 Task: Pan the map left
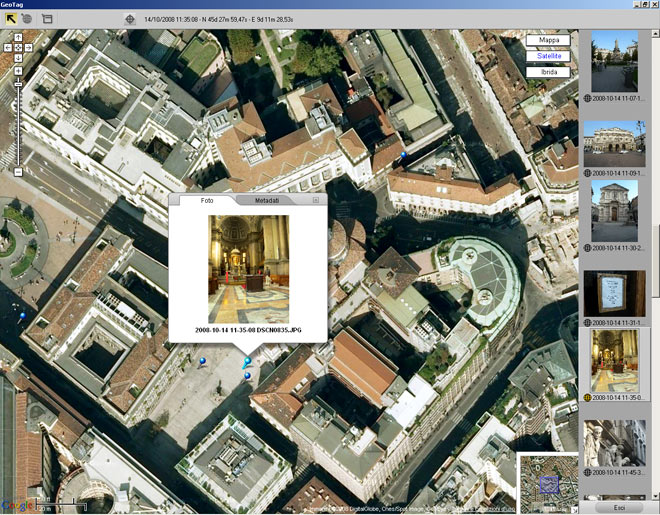(8, 48)
